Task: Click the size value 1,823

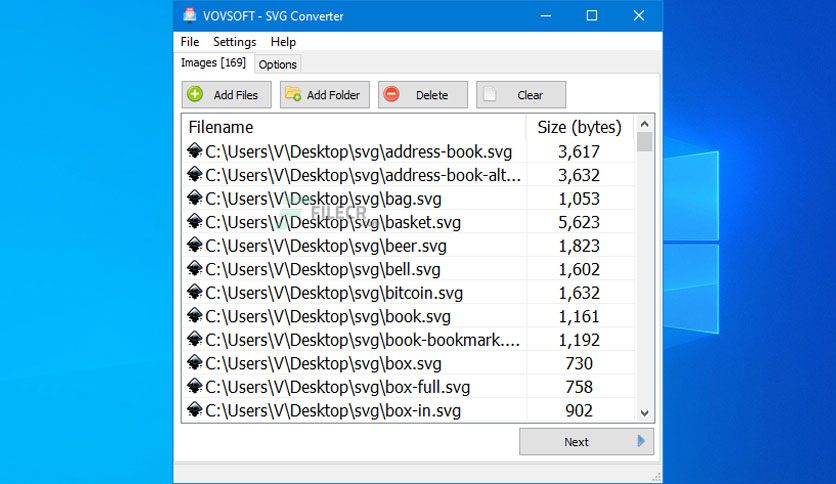Action: 579,246
